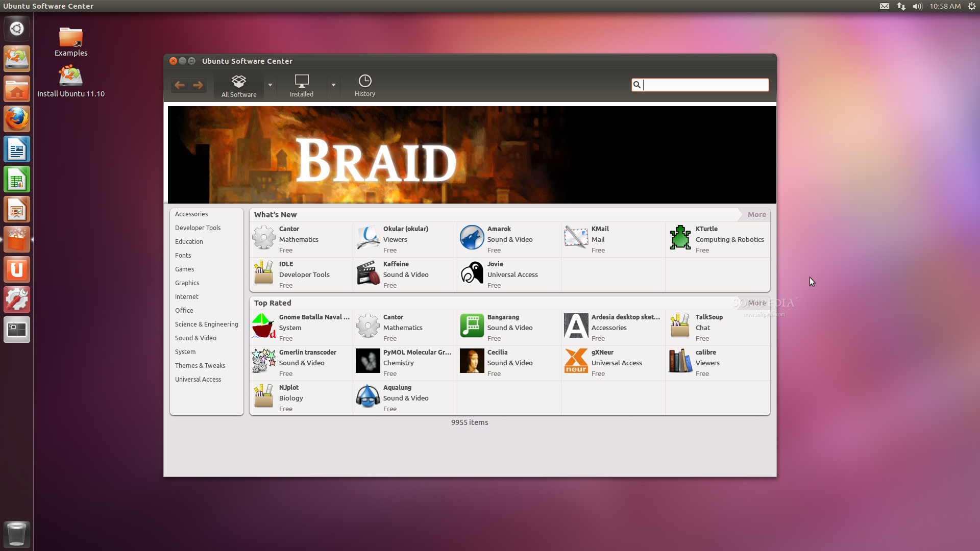Screen dimensions: 980x551
Task: Open Gnome Batalla Naval ship icon
Action: pos(264,326)
